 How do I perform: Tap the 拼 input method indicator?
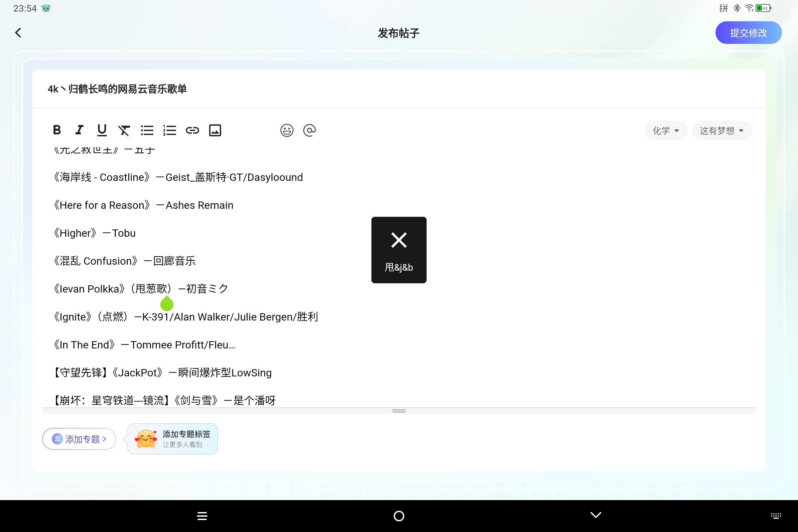(724, 8)
